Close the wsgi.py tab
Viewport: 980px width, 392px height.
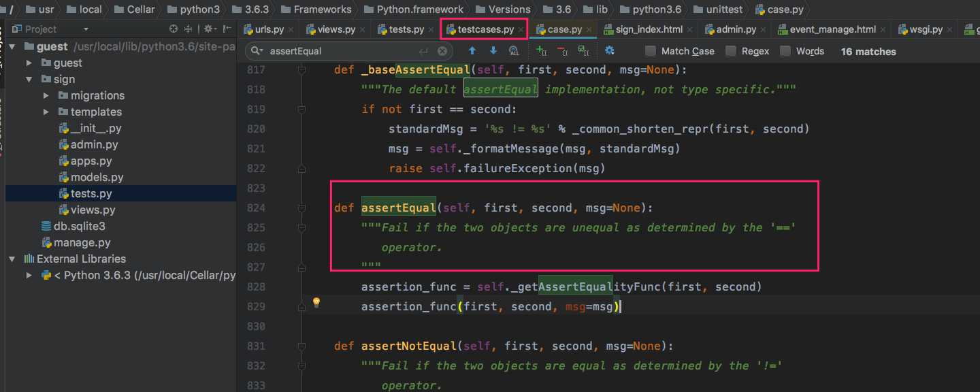click(x=950, y=30)
